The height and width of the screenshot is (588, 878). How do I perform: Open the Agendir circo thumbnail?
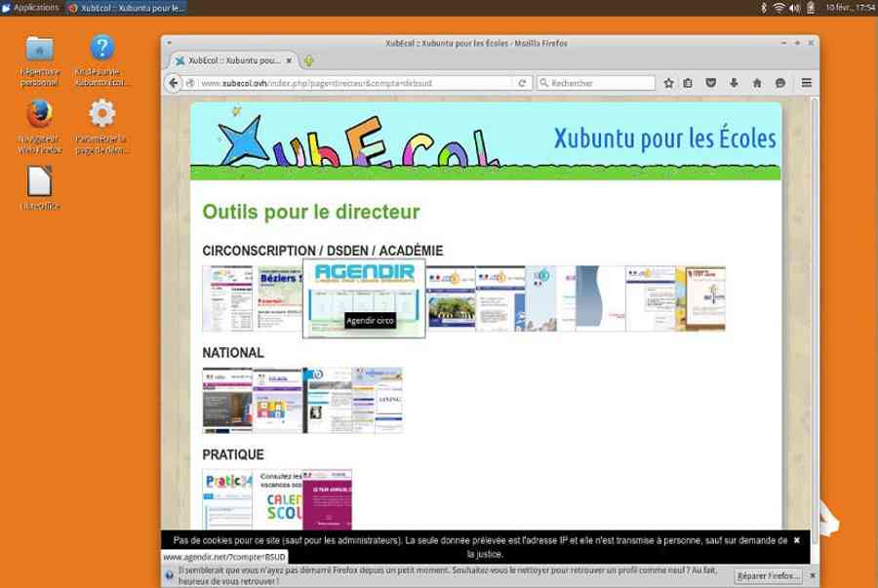click(364, 297)
